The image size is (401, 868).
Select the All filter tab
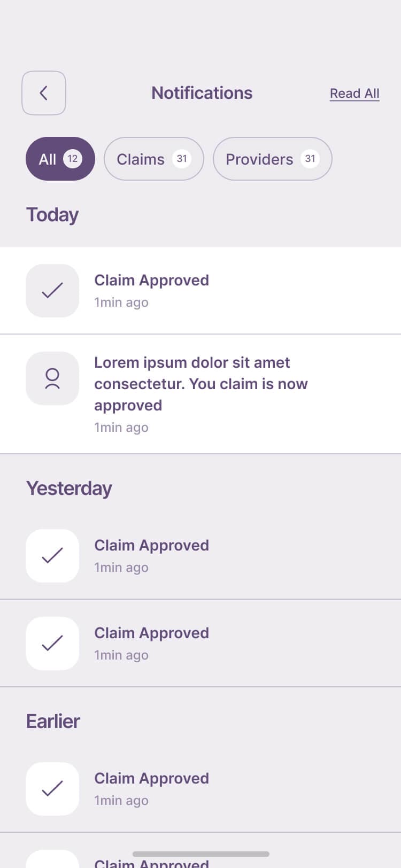pyautogui.click(x=48, y=159)
